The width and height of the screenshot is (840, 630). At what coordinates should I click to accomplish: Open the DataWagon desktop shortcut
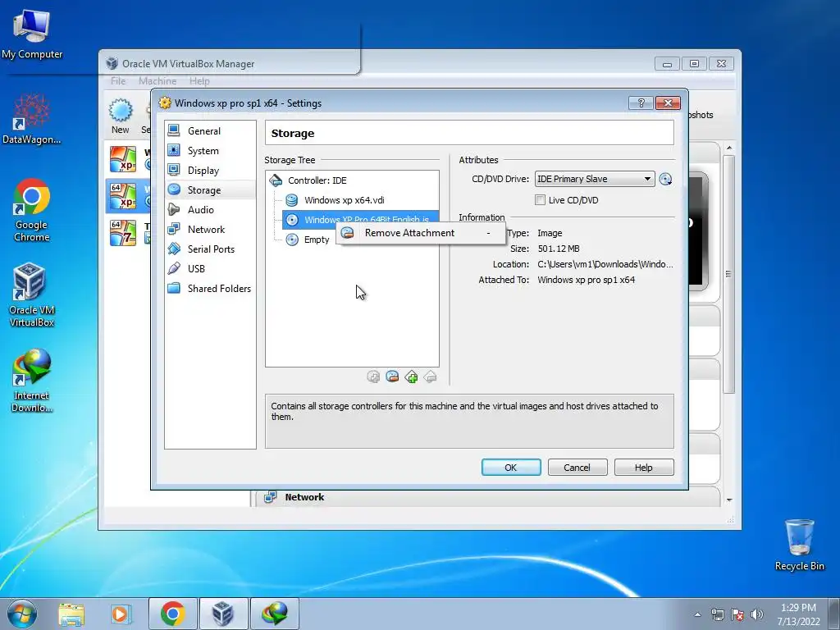point(32,119)
